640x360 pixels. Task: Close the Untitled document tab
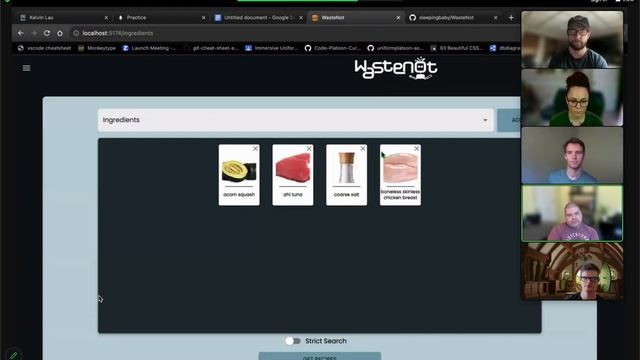point(301,18)
